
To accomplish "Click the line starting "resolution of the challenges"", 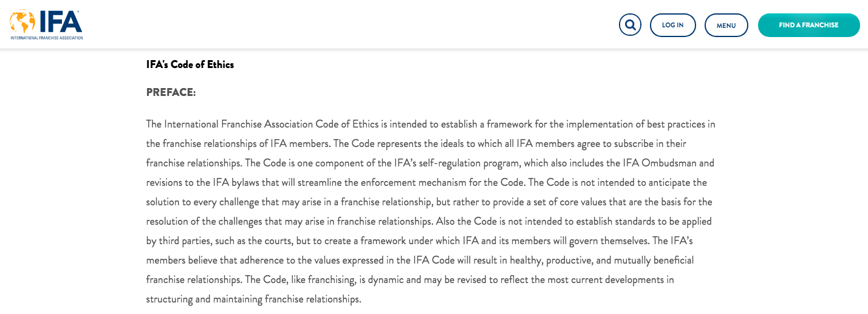I will click(x=429, y=222).
